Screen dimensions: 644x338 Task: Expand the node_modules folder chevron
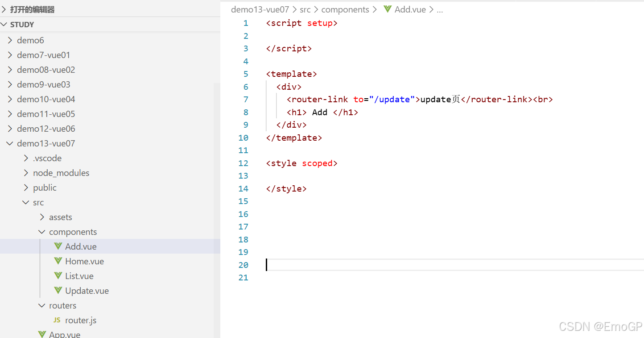tap(26, 173)
